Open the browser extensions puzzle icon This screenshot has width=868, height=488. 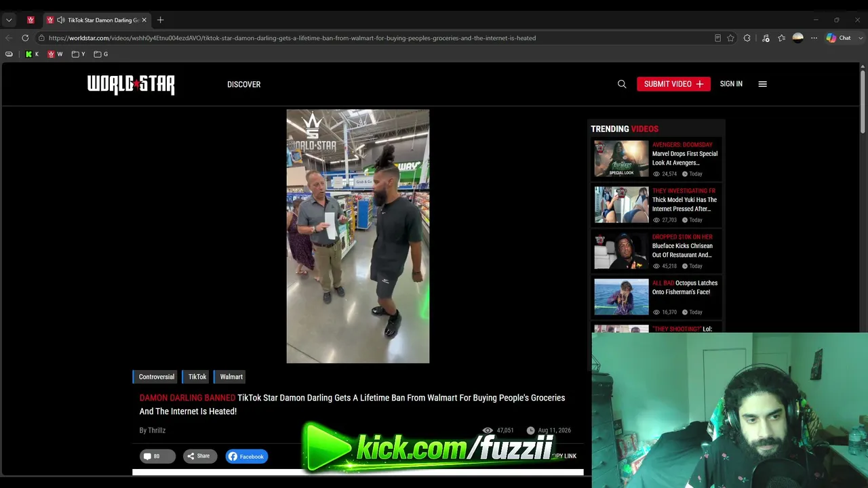747,38
